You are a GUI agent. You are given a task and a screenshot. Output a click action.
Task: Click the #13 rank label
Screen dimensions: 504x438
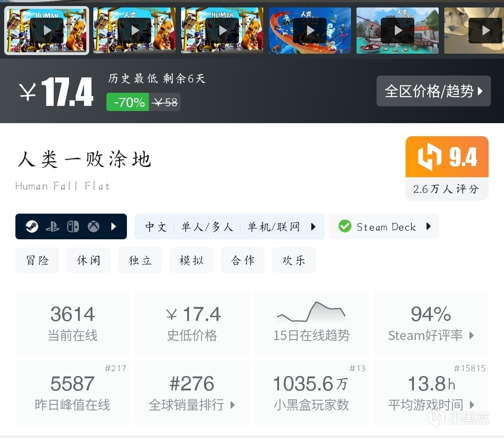tap(357, 368)
